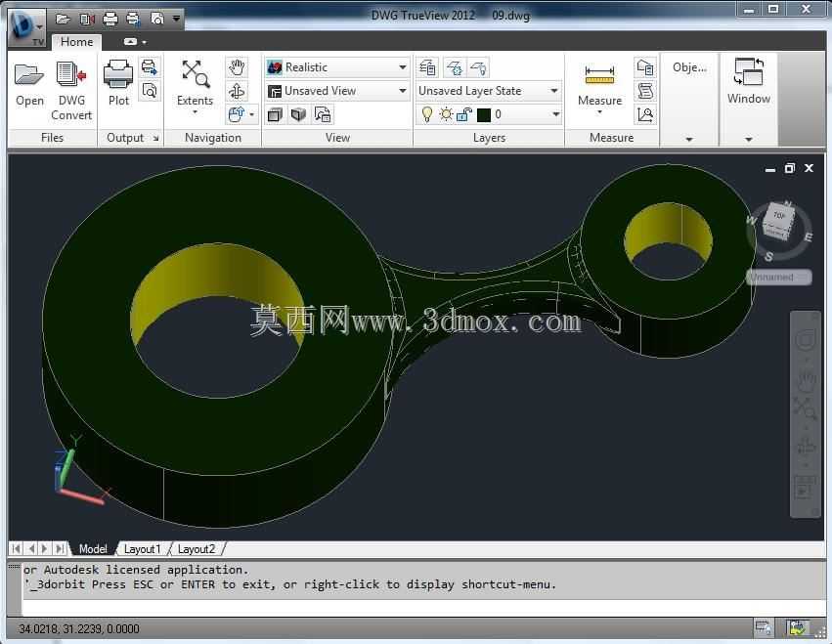Click the named views icon in View panel
The height and width of the screenshot is (644, 832).
click(x=323, y=114)
